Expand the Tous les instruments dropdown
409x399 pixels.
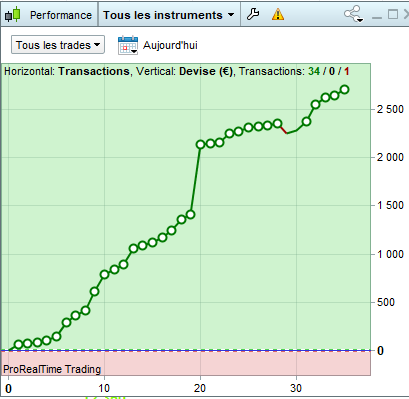[x=169, y=15]
